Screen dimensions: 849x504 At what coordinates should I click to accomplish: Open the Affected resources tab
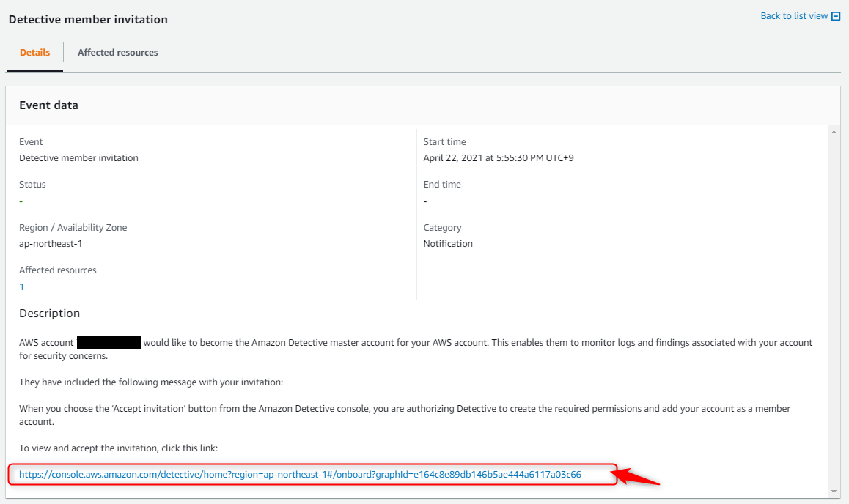(117, 53)
